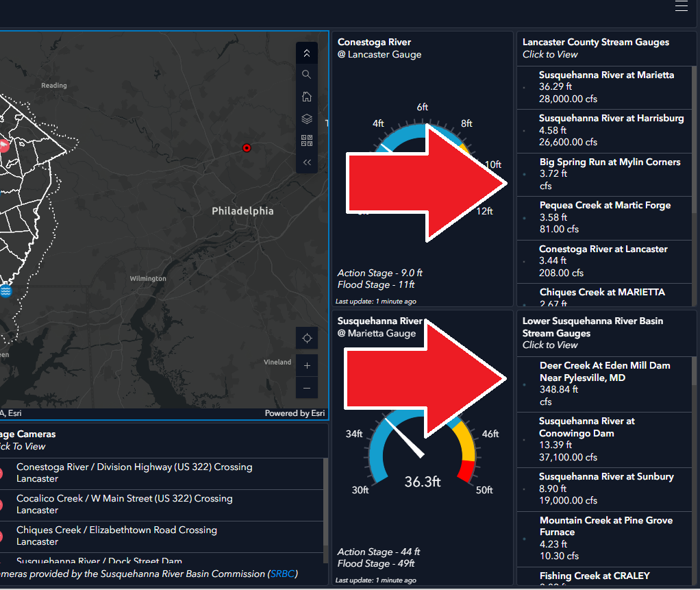Image resolution: width=700 pixels, height=590 pixels.
Task: Open the basemap gallery
Action: pos(306,140)
